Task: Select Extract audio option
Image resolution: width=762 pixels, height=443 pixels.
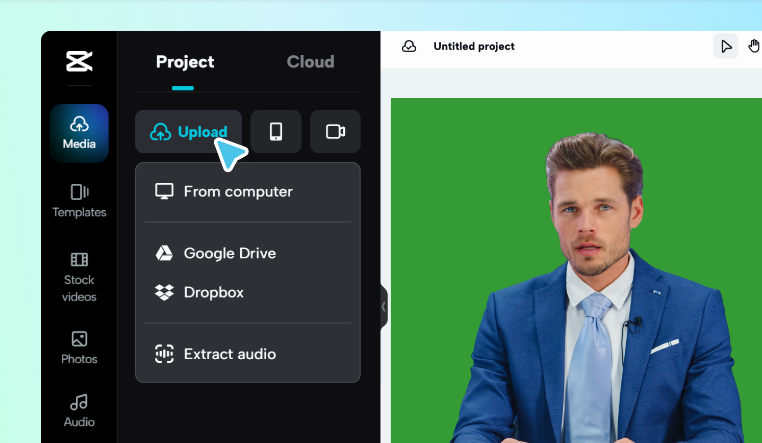Action: [229, 353]
